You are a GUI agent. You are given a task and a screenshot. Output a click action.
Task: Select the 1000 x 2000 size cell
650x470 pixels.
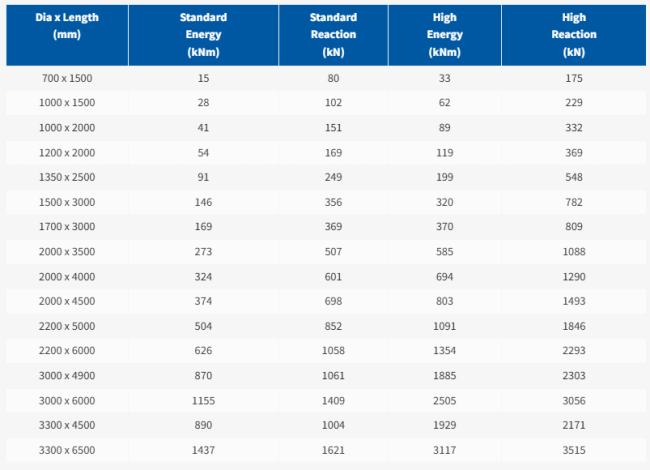67,128
